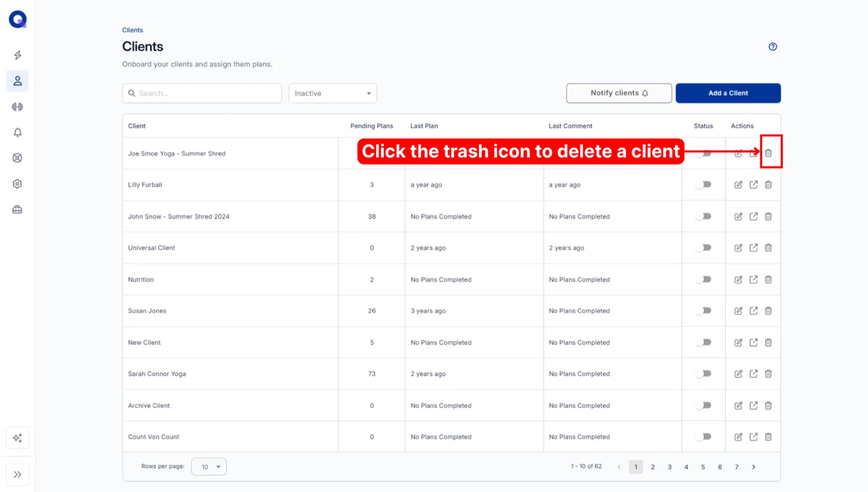Image resolution: width=868 pixels, height=492 pixels.
Task: Click the Clients breadcrumb link
Action: tap(132, 30)
